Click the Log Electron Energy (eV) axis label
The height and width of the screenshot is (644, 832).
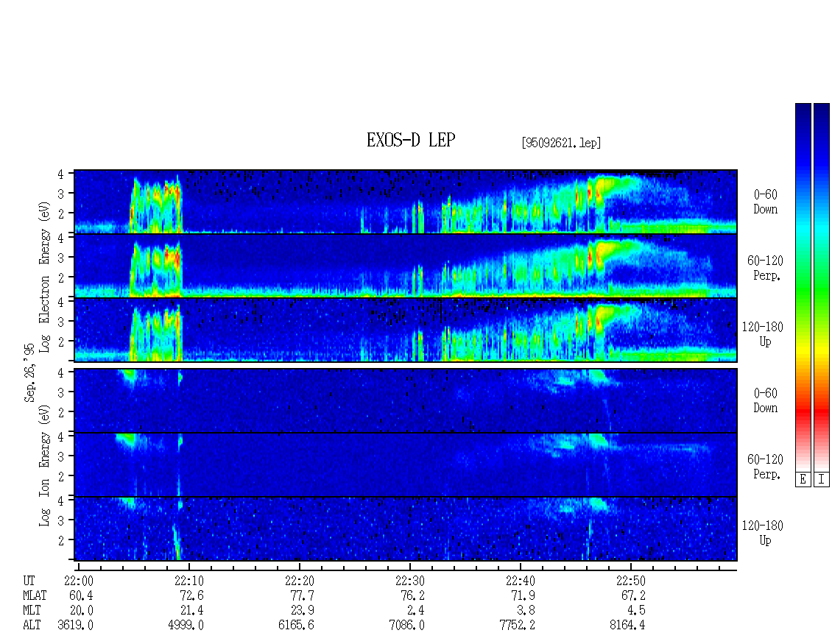point(45,277)
